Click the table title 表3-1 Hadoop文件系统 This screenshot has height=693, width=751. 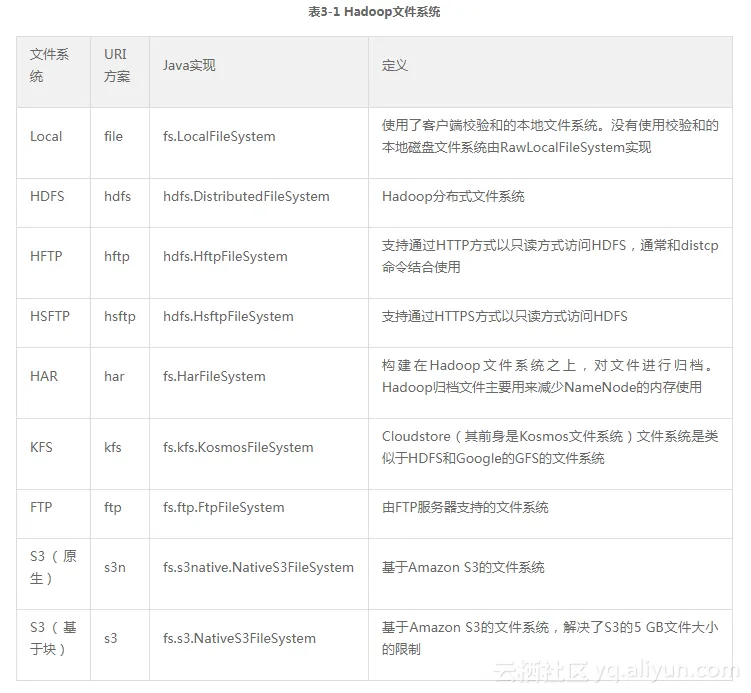coord(374,12)
